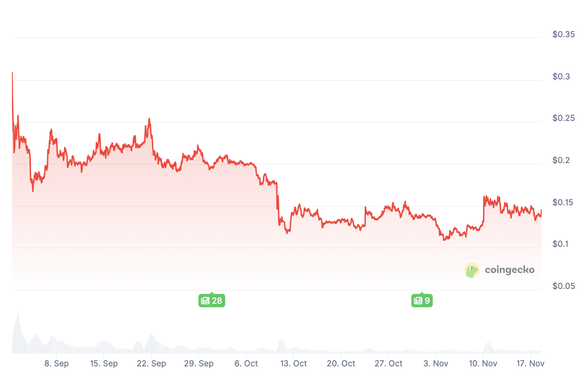The height and width of the screenshot is (379, 588).
Task: Click the 29. Sep axis label
Action: coord(199,364)
